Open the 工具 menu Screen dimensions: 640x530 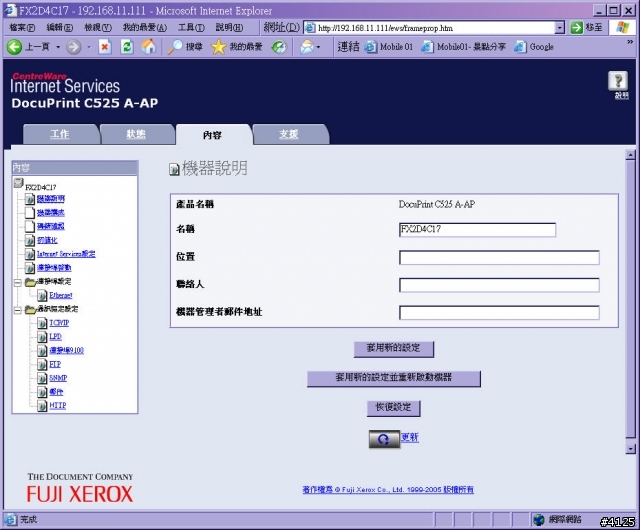pyautogui.click(x=191, y=27)
